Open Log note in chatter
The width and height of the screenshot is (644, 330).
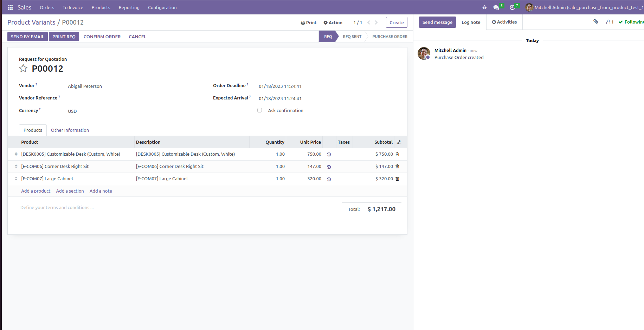[471, 22]
